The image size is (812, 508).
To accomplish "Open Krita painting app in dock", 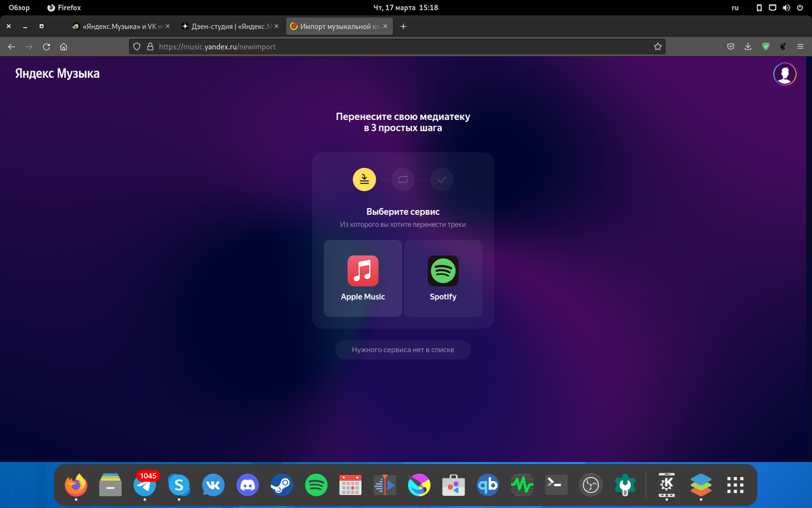I will click(x=420, y=484).
